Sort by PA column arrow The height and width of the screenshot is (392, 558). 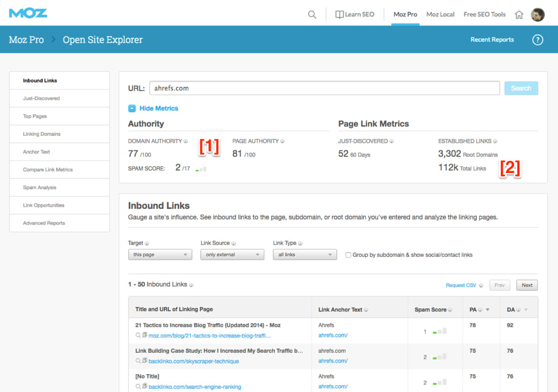(488, 310)
